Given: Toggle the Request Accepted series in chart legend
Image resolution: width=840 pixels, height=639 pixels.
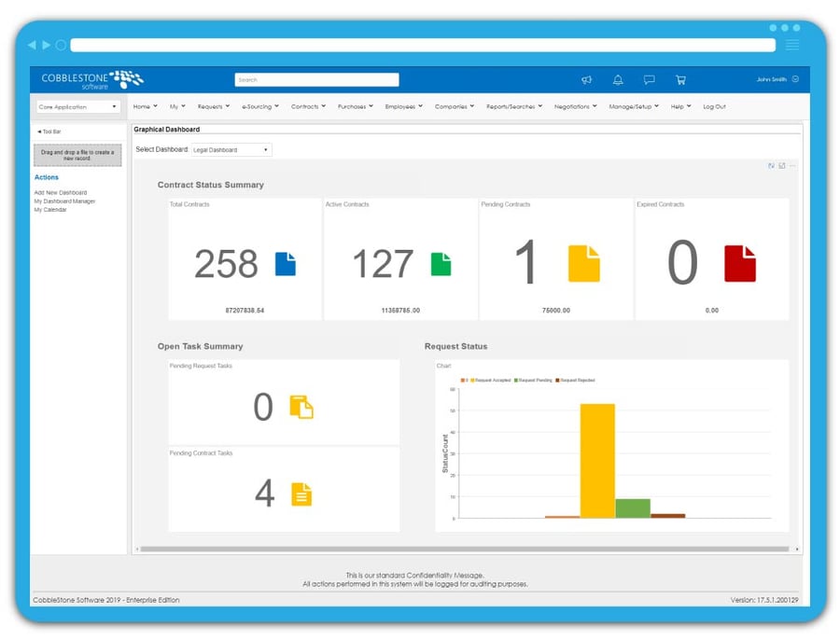Looking at the screenshot, I should click(492, 379).
